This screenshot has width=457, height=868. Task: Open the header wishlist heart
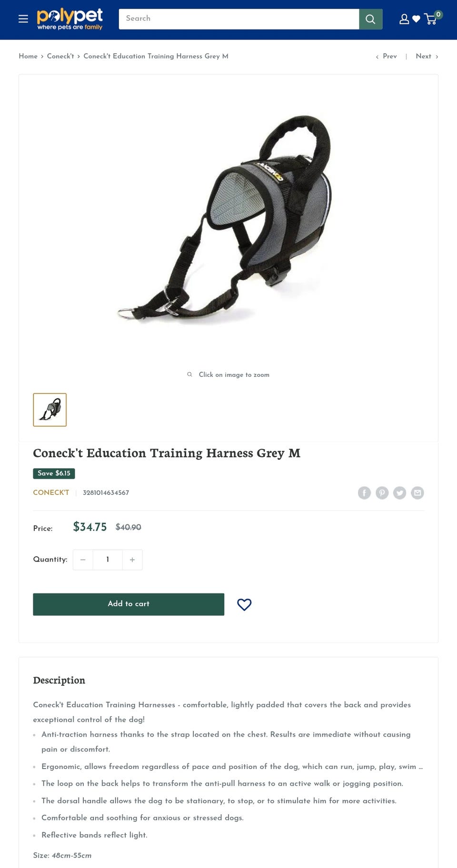tap(416, 19)
